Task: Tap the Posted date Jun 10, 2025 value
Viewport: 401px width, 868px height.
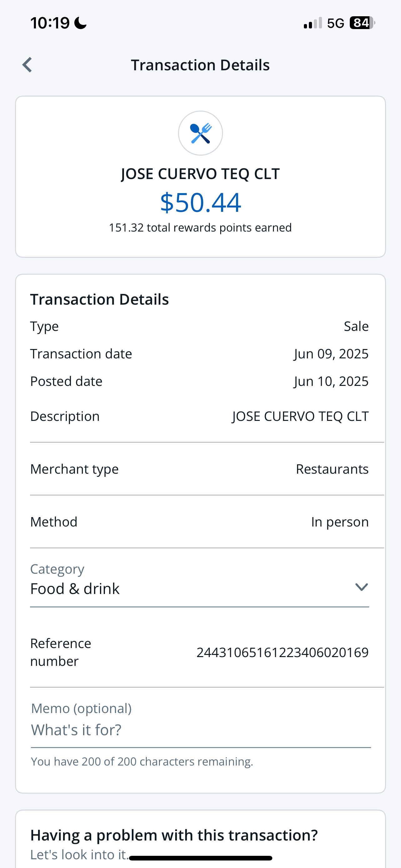Action: (331, 382)
